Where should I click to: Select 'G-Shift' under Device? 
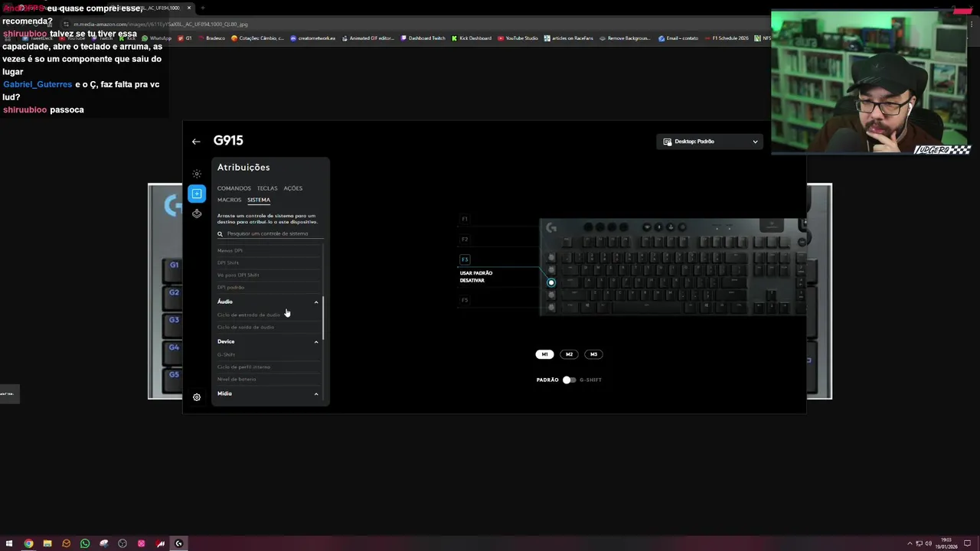[x=226, y=354]
